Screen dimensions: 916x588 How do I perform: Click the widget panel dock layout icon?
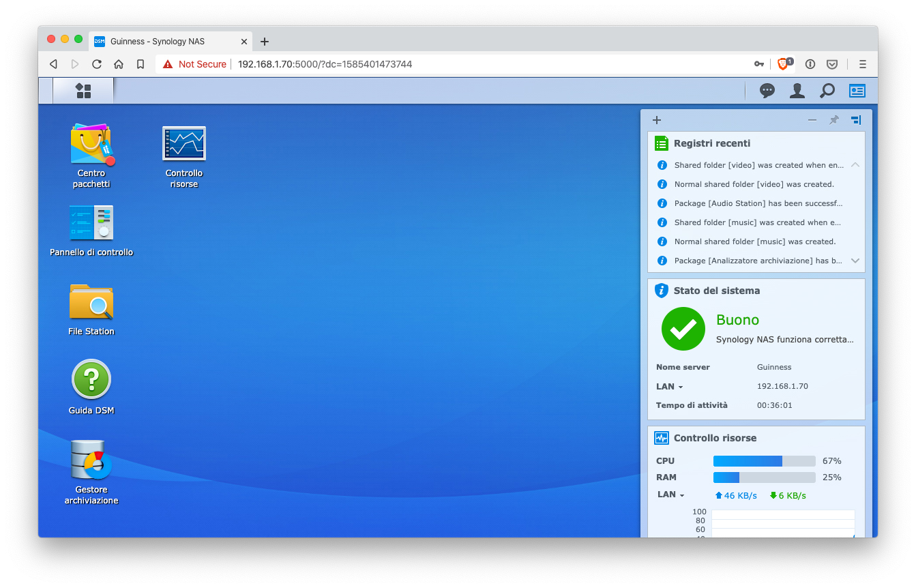tap(856, 120)
